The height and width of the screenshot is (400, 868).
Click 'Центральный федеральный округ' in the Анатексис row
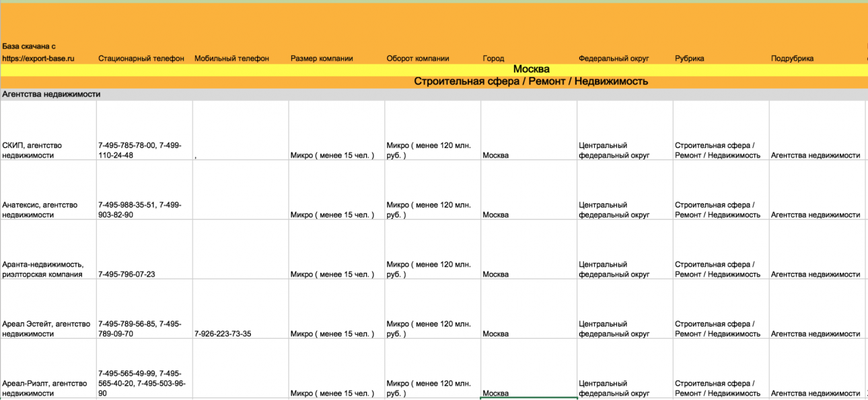click(625, 190)
